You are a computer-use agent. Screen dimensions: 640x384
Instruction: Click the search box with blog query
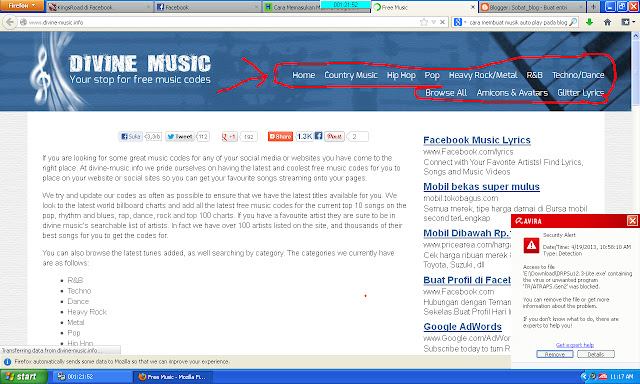518,22
